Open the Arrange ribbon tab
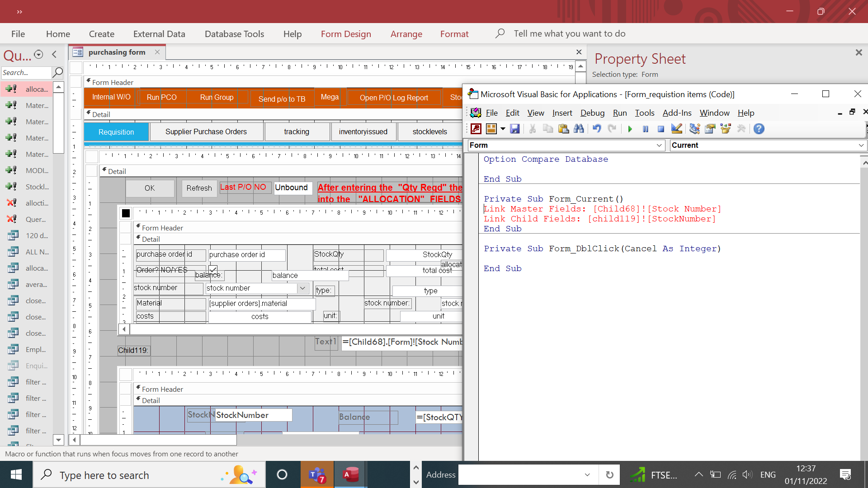 coord(406,34)
